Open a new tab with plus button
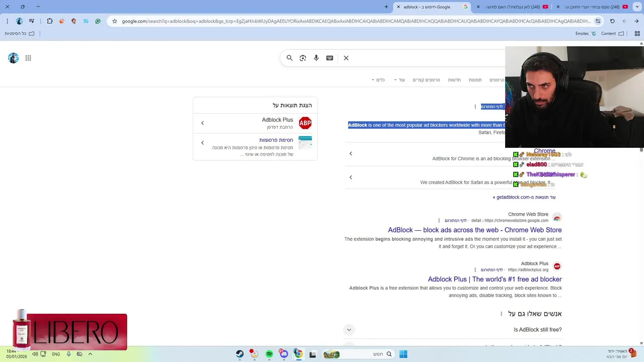The height and width of the screenshot is (362, 644). (386, 7)
